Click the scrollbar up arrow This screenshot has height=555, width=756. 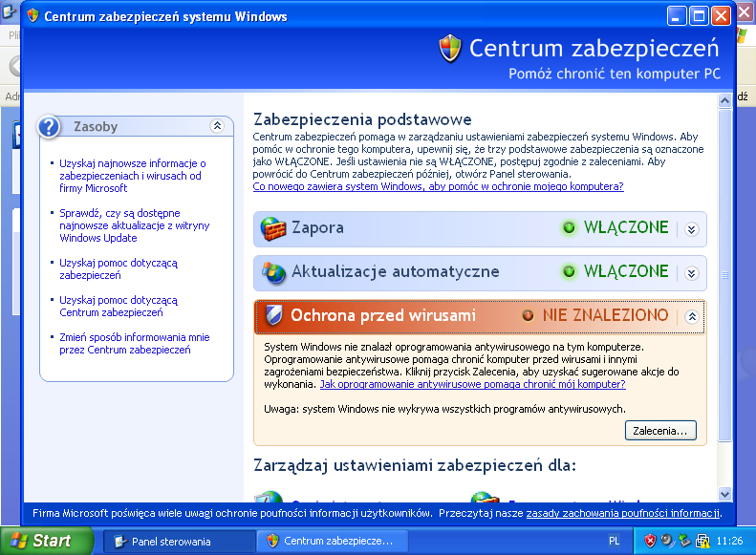[x=724, y=100]
